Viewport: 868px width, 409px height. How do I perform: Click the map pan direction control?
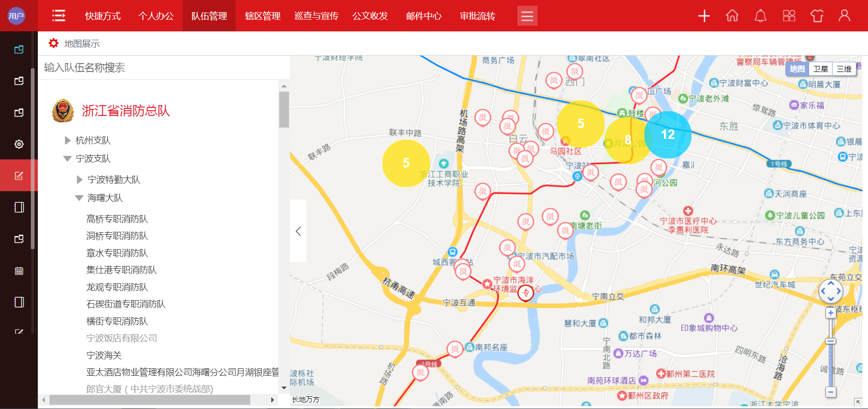831,291
